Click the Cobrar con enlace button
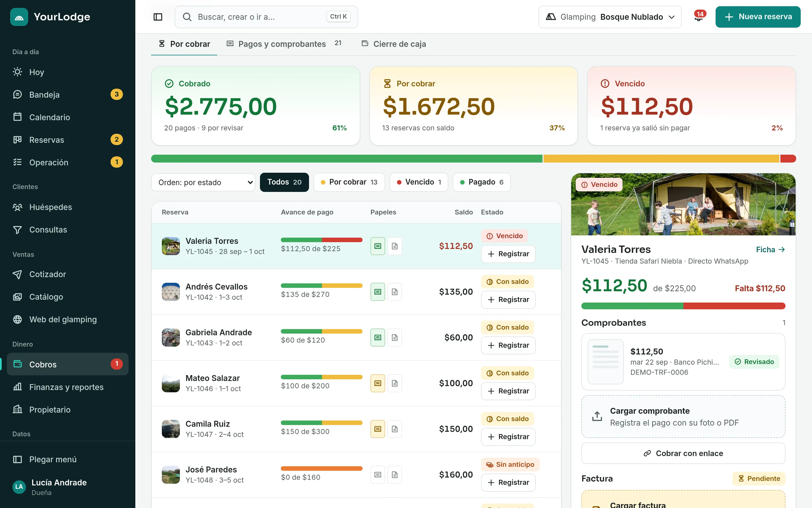The height and width of the screenshot is (508, 812). click(x=683, y=453)
